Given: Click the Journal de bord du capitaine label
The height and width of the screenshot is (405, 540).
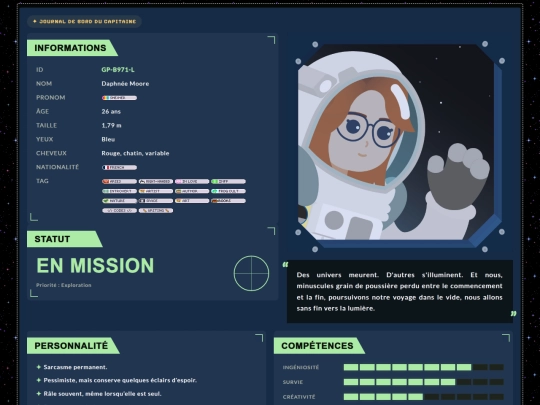Looking at the screenshot, I should (x=84, y=21).
